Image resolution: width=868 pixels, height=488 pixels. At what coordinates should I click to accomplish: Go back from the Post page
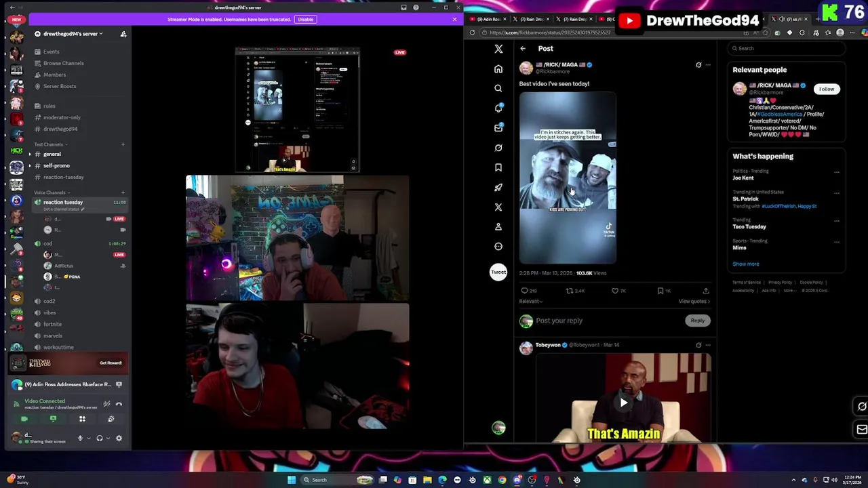pos(523,49)
